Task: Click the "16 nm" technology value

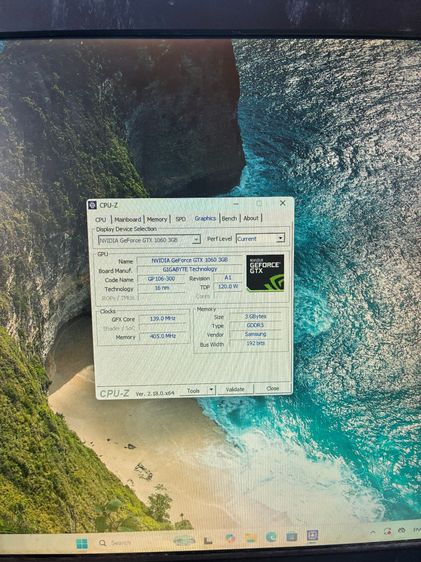Action: (161, 288)
